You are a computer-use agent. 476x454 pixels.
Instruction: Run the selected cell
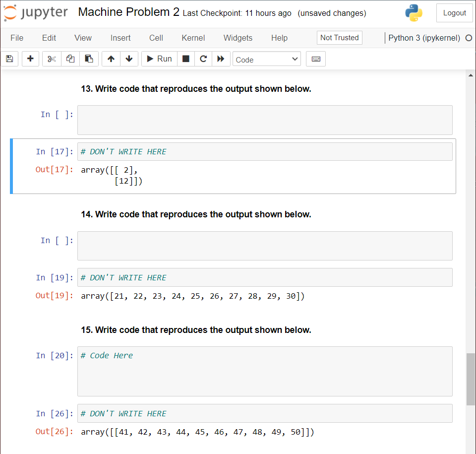pyautogui.click(x=159, y=59)
